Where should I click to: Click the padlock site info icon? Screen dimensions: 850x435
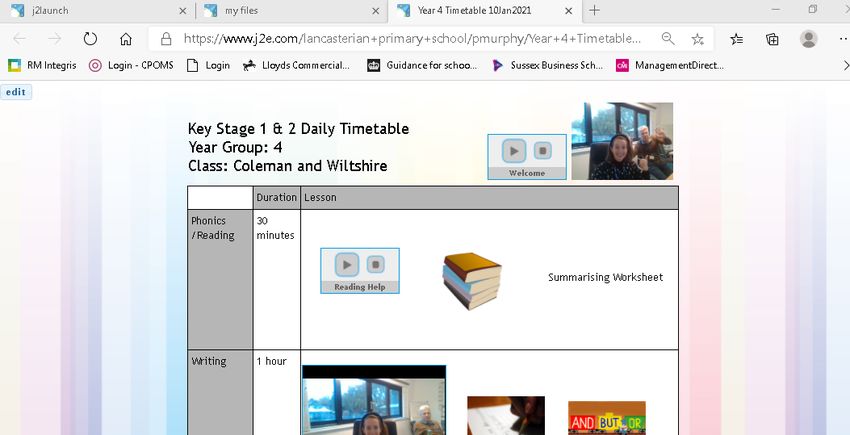coord(166,39)
